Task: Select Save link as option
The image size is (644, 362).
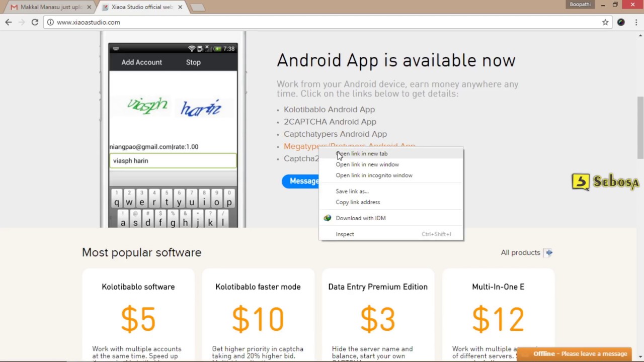Action: (x=391, y=191)
